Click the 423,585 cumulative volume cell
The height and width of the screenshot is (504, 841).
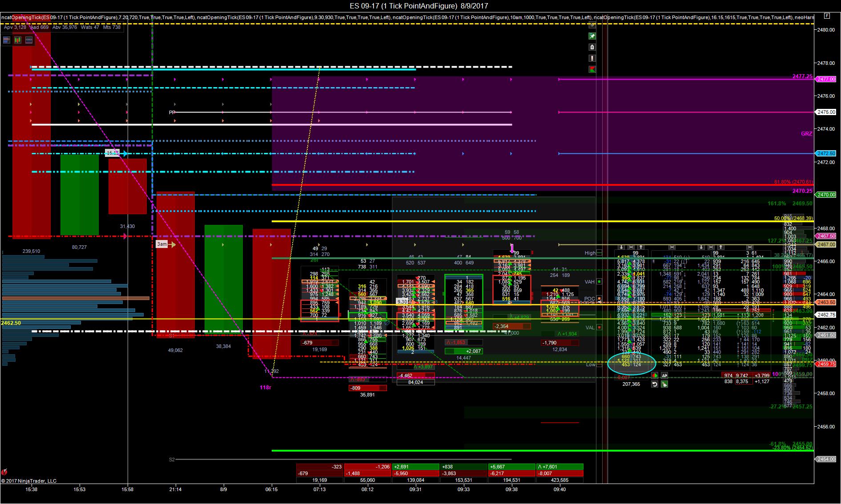pos(559,480)
